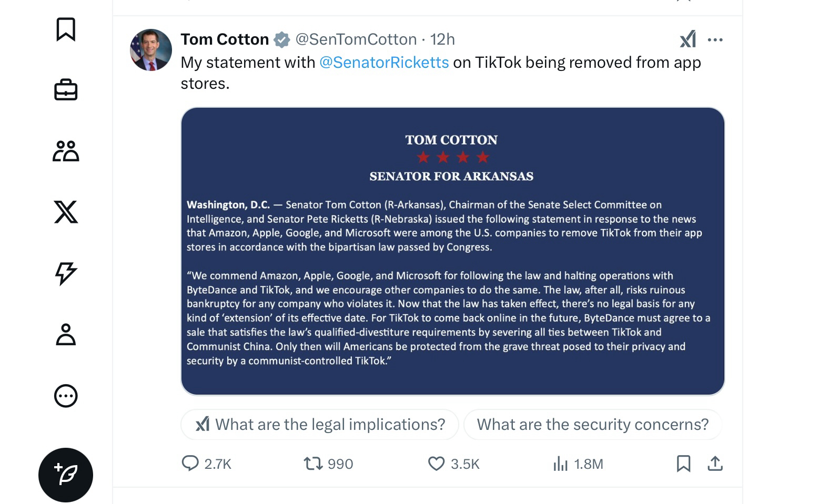829x504 pixels.
Task: Click the Tom Cotton display name
Action: (x=225, y=39)
